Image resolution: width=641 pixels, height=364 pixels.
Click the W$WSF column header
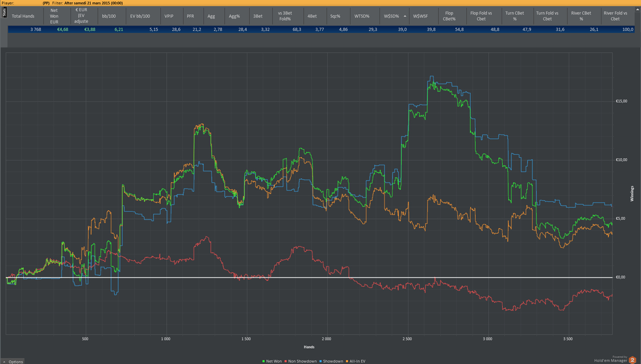[424, 16]
